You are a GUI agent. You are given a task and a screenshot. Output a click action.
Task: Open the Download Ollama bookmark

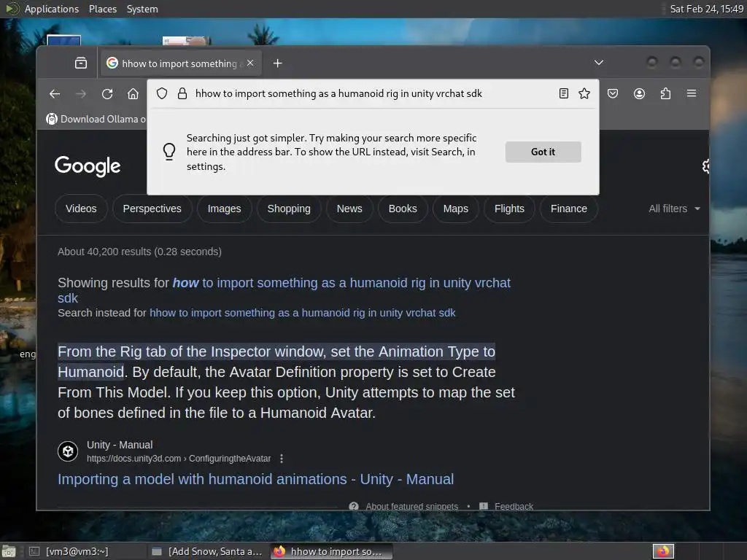[x=96, y=119]
